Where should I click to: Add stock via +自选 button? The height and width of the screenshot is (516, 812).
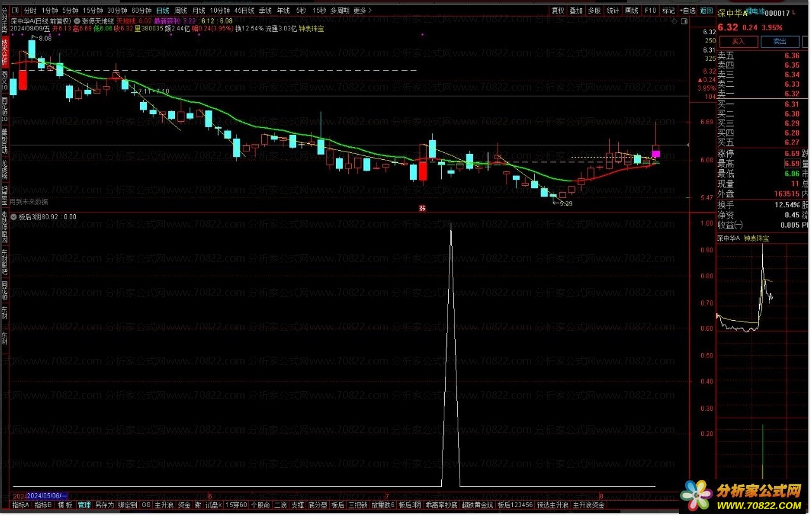[687, 11]
